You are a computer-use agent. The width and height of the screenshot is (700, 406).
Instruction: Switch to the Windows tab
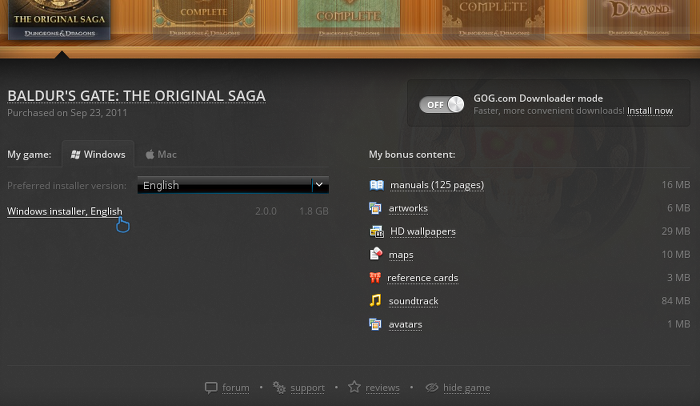coord(98,155)
